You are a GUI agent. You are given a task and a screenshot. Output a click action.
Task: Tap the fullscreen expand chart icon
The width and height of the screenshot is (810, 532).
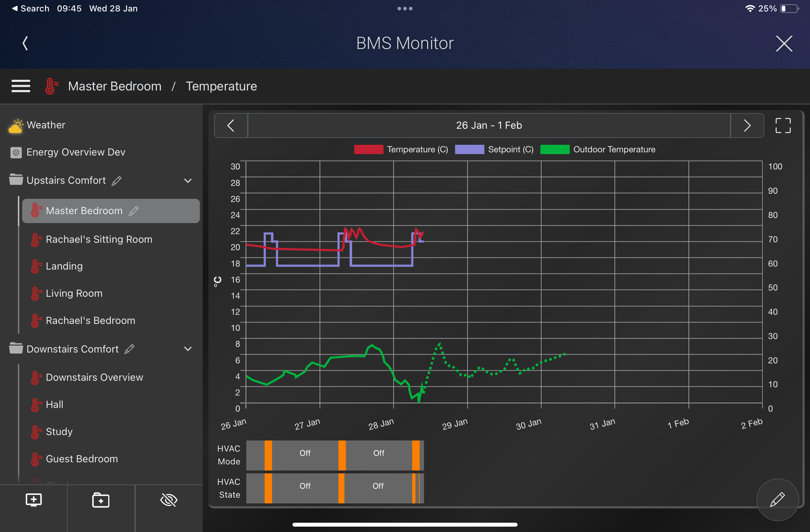pos(783,125)
